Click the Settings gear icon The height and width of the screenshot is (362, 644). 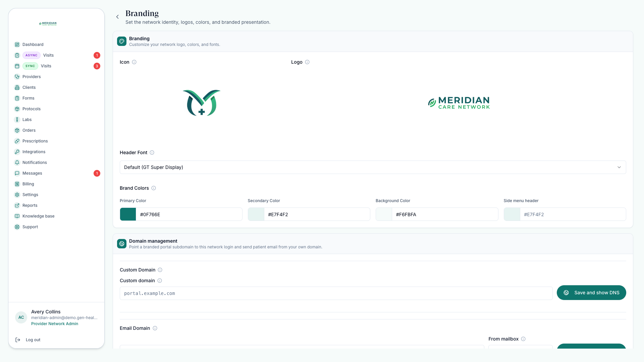point(17,195)
